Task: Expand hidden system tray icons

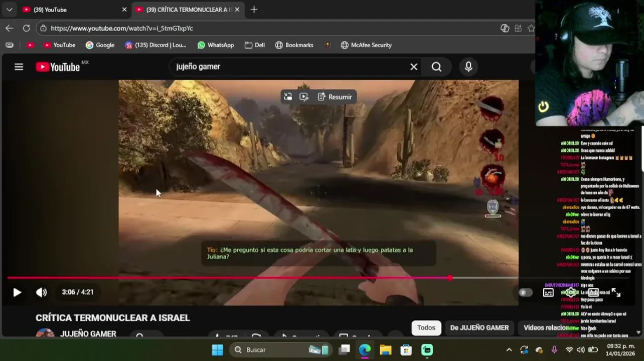Action: [509, 350]
